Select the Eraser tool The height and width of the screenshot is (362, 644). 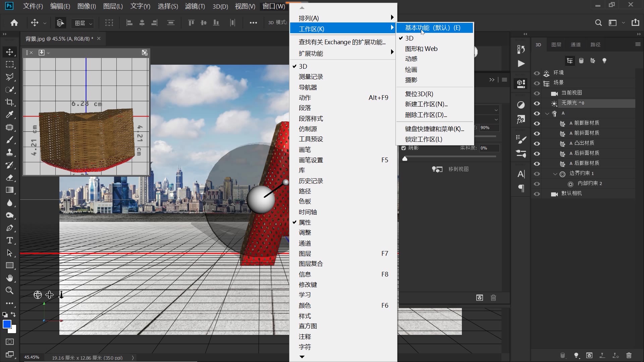[x=10, y=177]
